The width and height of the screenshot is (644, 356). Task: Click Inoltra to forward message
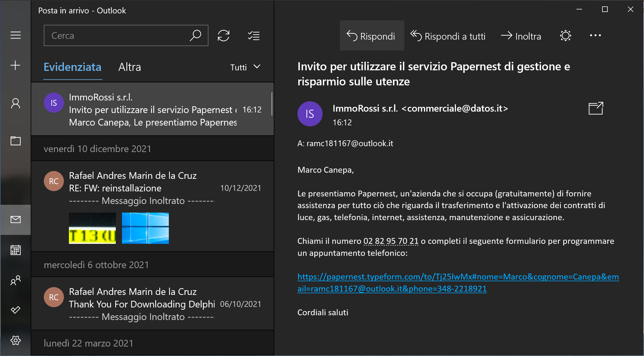point(521,36)
